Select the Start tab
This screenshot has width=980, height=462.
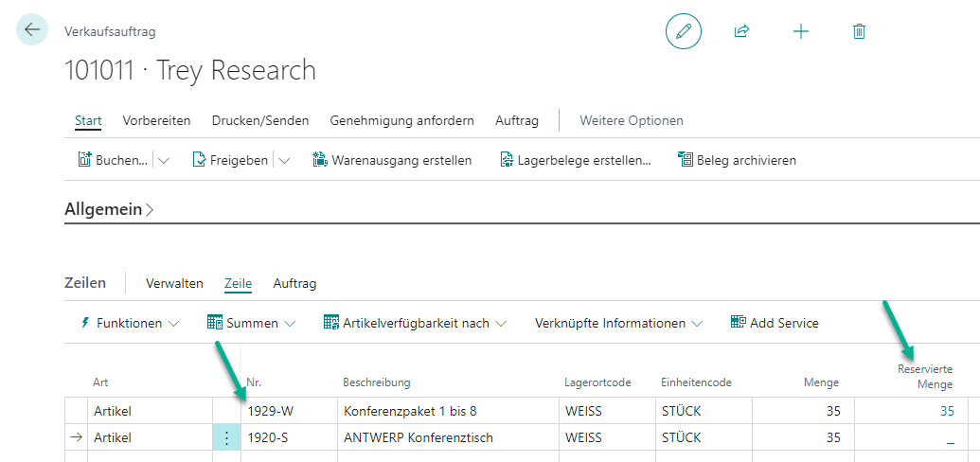tap(88, 120)
